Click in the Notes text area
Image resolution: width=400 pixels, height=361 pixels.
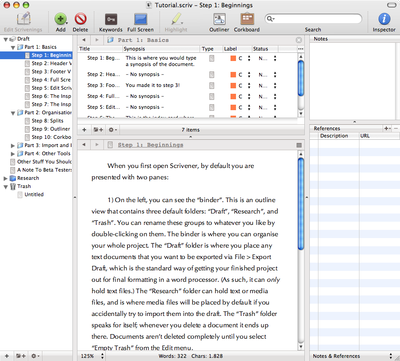[x=353, y=80]
